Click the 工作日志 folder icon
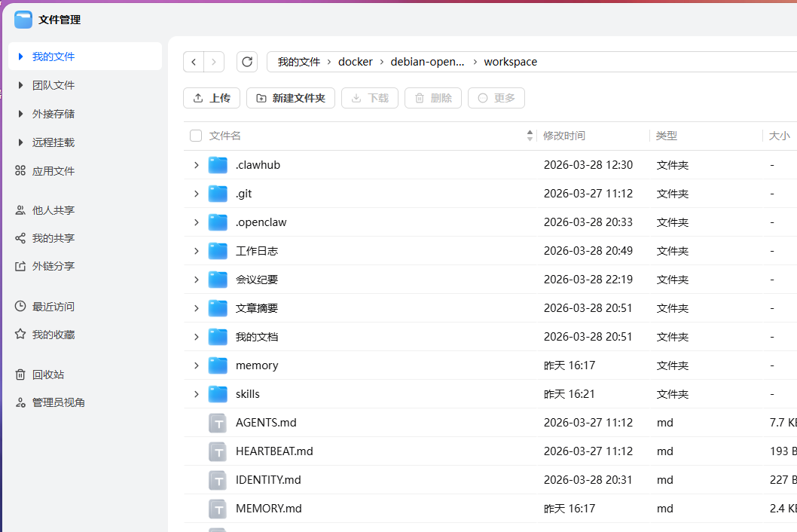 [218, 251]
